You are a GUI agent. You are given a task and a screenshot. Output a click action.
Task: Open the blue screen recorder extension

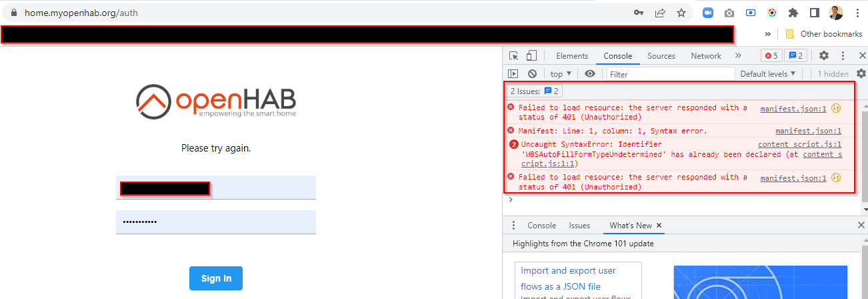tap(751, 13)
